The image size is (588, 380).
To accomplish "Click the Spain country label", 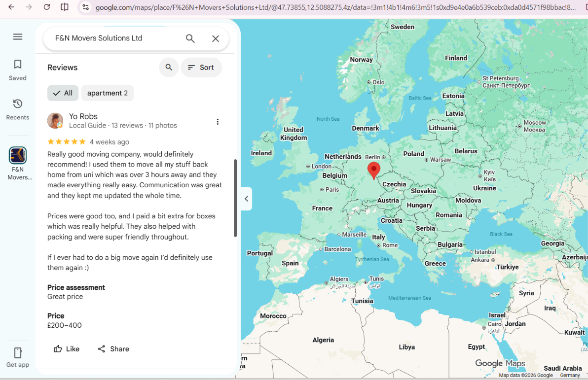I will [x=290, y=263].
